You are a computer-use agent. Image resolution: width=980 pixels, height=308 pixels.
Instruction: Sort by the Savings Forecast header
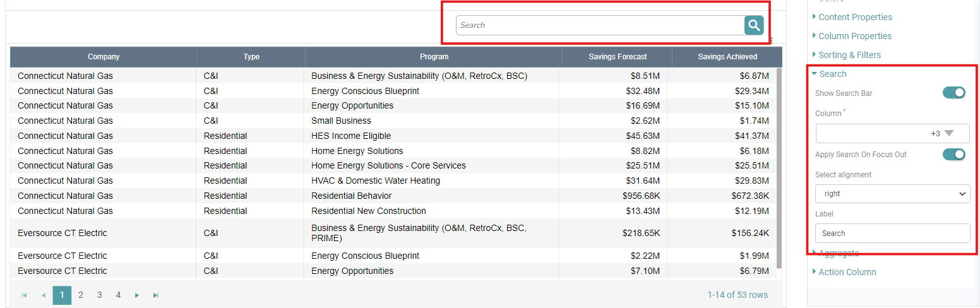tap(617, 57)
